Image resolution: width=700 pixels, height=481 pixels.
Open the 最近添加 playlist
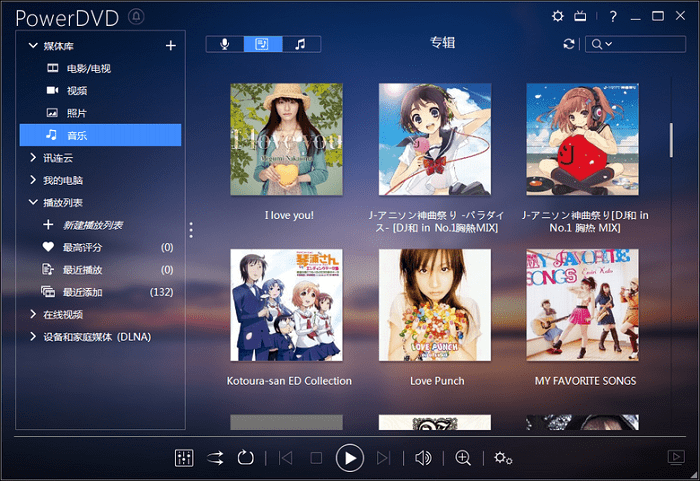100,292
